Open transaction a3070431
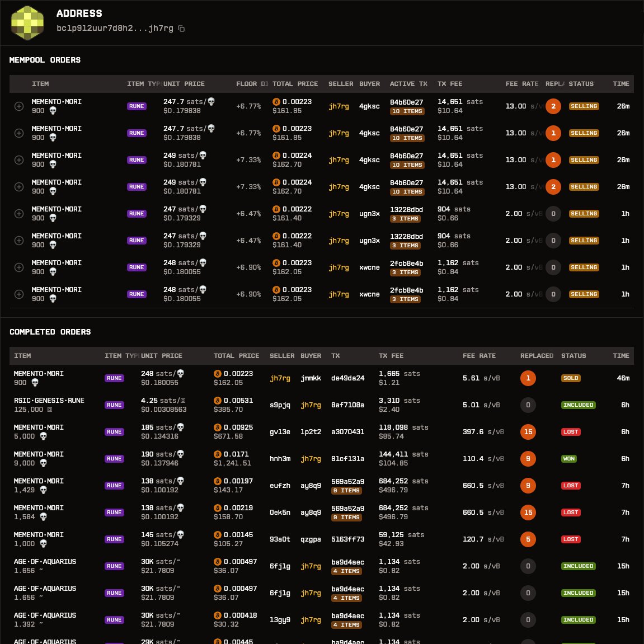The height and width of the screenshot is (644, 644). point(348,432)
